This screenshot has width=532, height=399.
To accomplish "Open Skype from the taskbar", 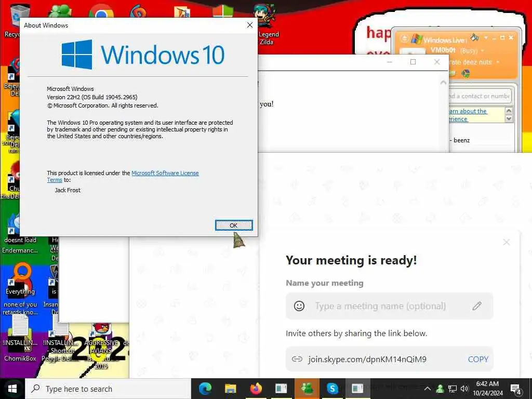I will click(x=332, y=389).
